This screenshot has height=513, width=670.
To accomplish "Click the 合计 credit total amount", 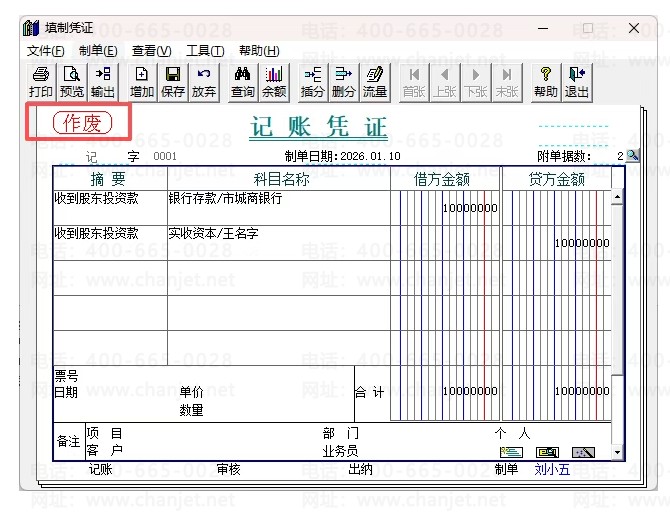I will pyautogui.click(x=582, y=391).
